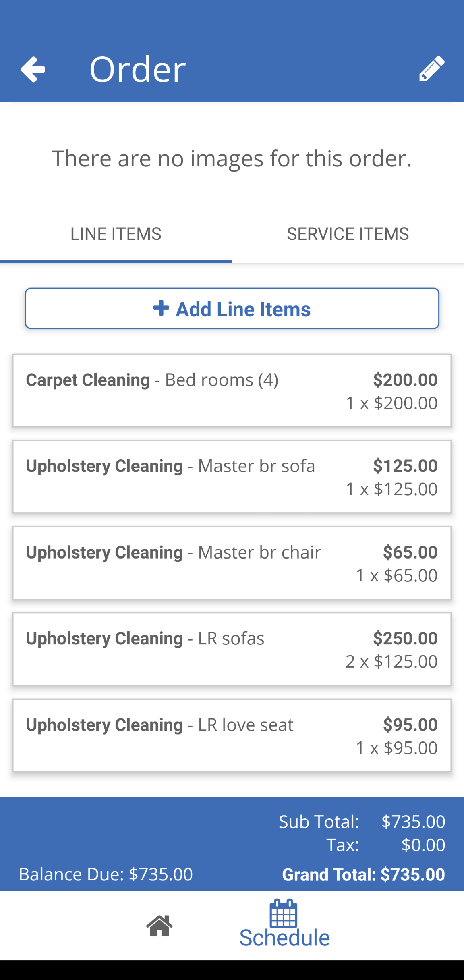The image size is (464, 980).
Task: Tap the back arrow icon
Action: [x=33, y=69]
